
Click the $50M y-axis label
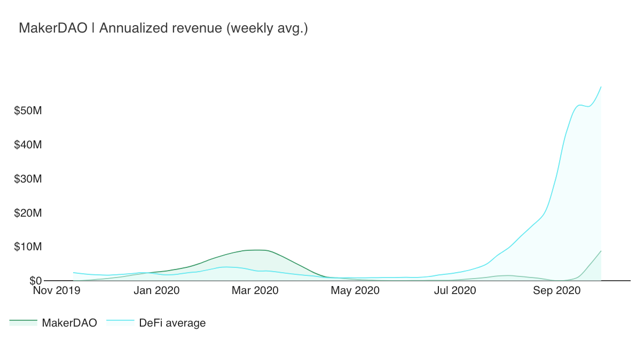(28, 111)
